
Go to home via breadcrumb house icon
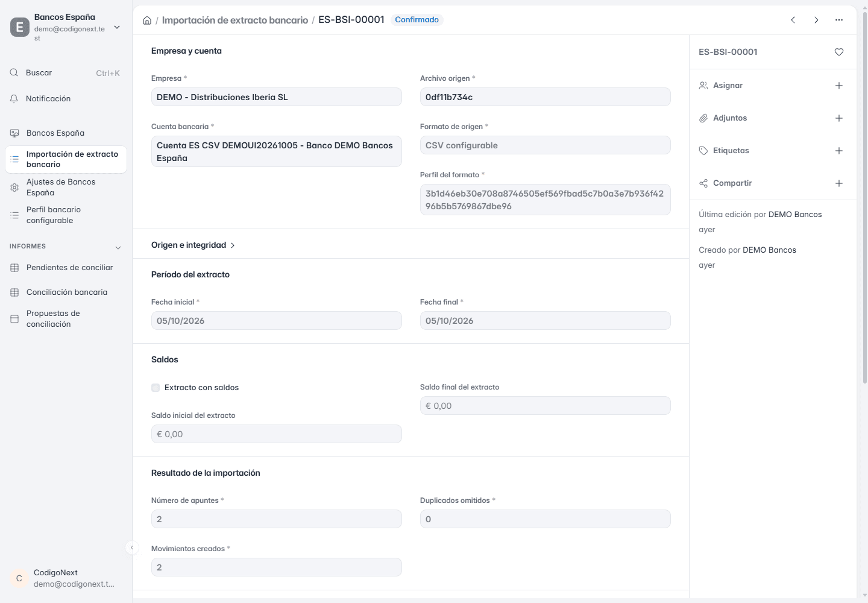click(147, 21)
